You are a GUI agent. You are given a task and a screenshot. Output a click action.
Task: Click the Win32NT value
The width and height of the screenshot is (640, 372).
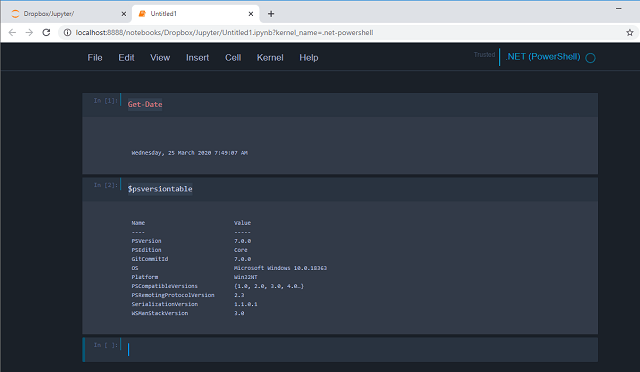(x=245, y=277)
